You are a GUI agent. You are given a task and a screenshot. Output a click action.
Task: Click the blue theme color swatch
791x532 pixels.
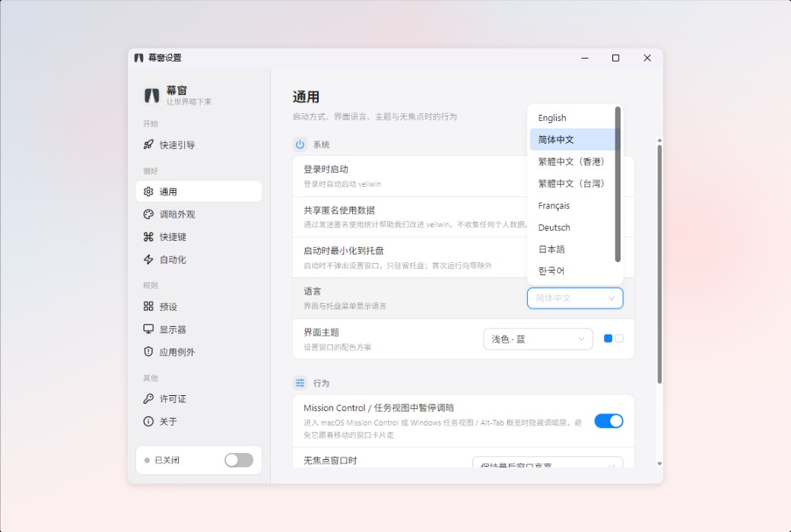pos(608,339)
